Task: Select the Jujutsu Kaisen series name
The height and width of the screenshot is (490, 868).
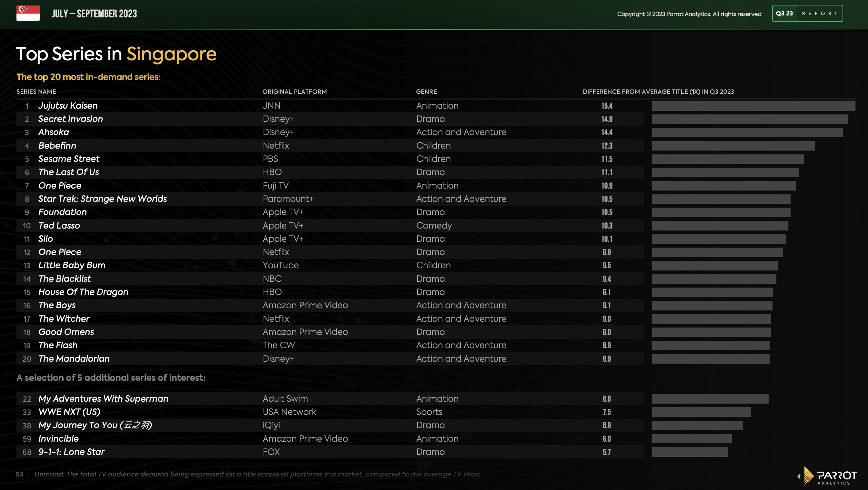Action: click(68, 106)
